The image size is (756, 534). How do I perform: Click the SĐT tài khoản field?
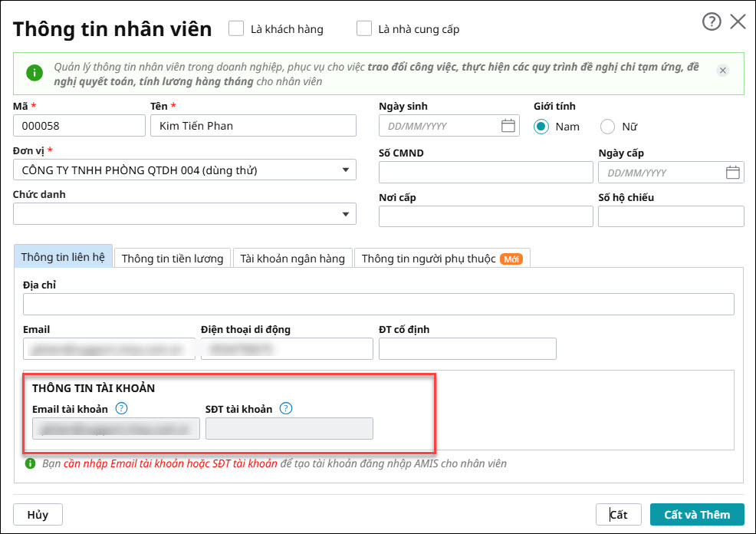289,428
